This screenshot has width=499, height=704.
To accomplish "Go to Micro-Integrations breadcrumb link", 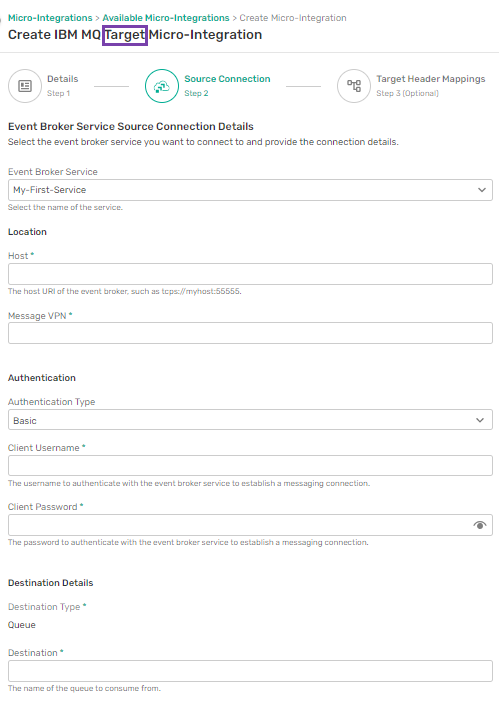I will 50,18.
